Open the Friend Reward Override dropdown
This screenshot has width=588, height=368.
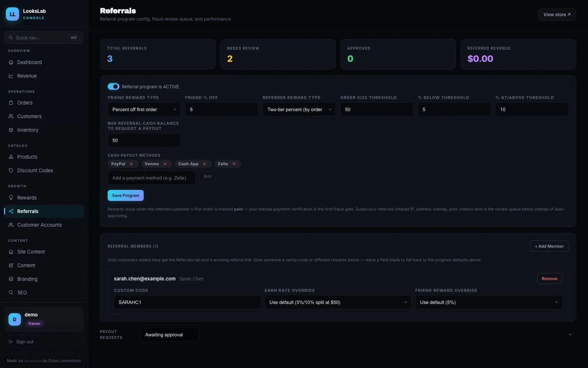coord(488,302)
